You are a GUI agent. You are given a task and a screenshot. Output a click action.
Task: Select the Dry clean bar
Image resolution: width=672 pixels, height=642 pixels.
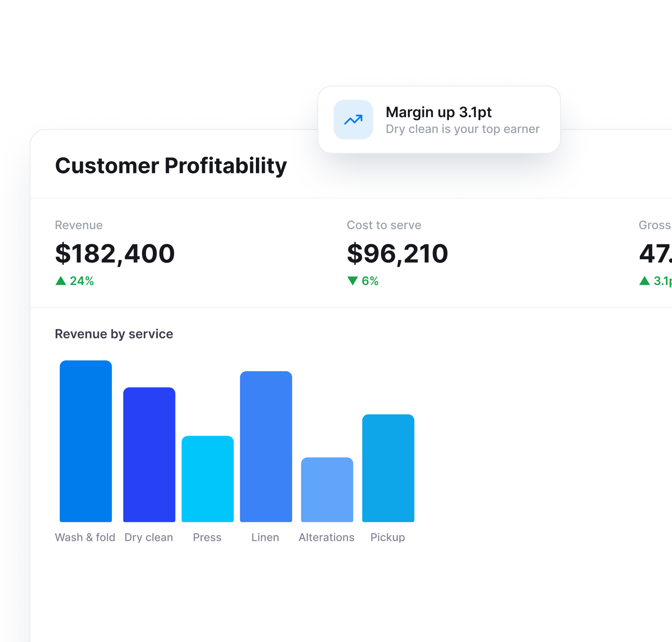[x=149, y=454]
